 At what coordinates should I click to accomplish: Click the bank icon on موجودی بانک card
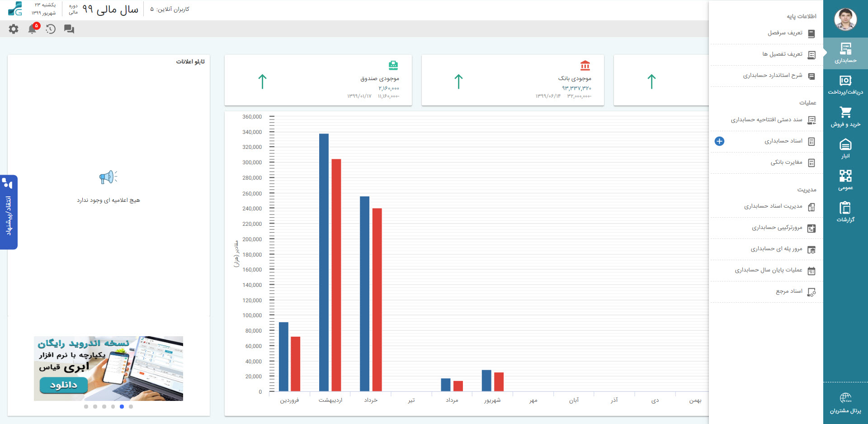[x=585, y=66]
